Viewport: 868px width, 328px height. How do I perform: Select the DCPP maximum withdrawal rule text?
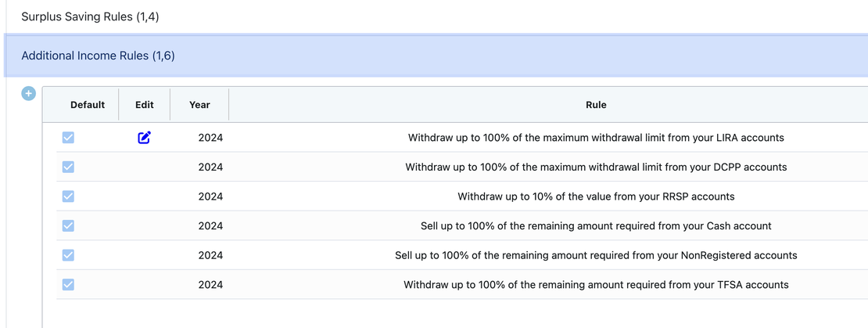[x=596, y=167]
